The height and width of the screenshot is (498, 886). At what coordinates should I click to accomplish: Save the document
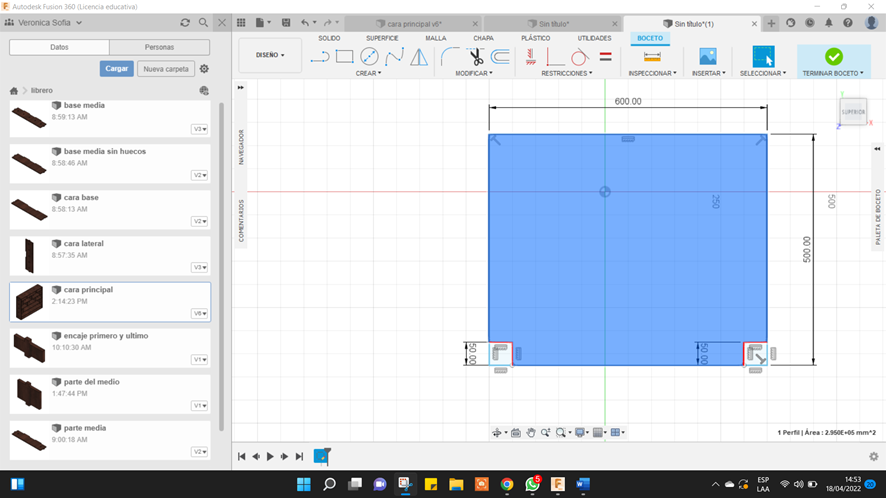[286, 23]
